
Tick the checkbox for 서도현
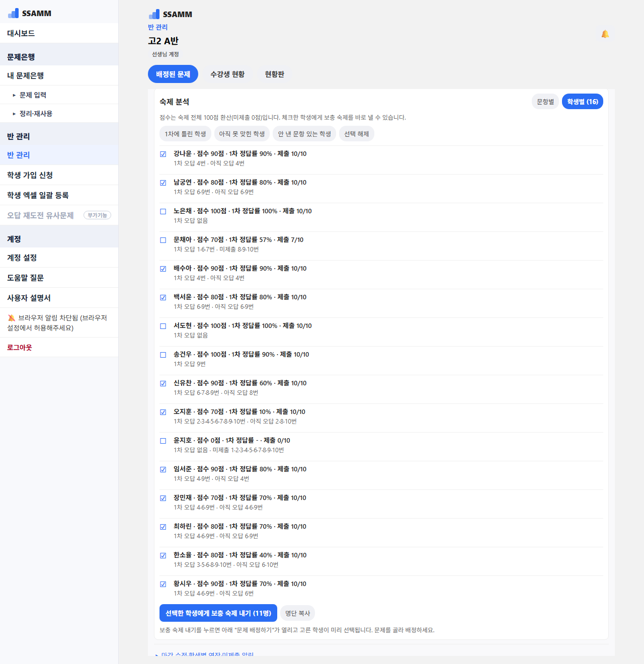[163, 326]
